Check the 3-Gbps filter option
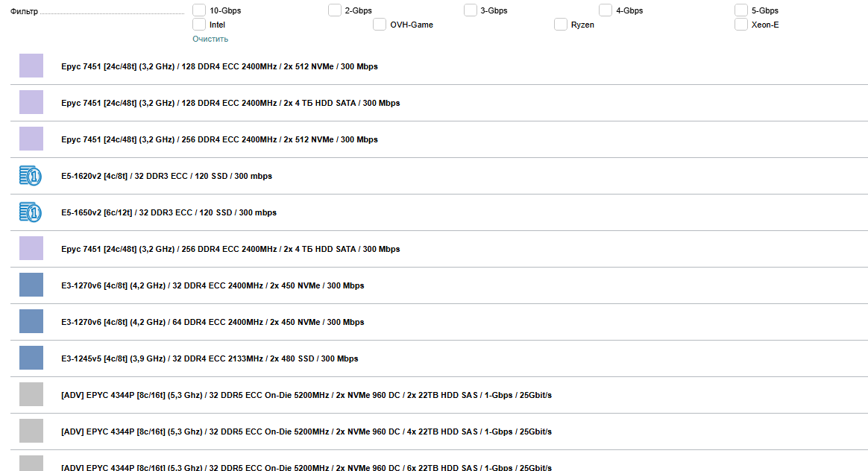Image resolution: width=868 pixels, height=471 pixels. (470, 10)
